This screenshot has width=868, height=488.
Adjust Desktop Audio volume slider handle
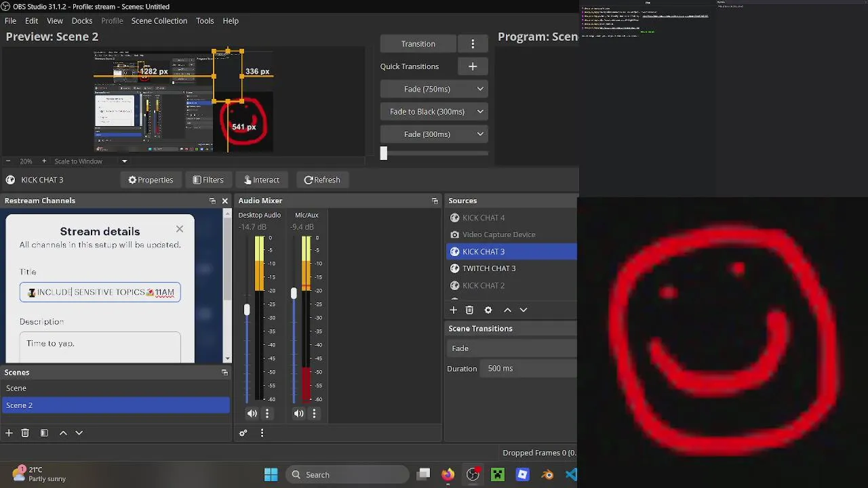click(x=247, y=310)
